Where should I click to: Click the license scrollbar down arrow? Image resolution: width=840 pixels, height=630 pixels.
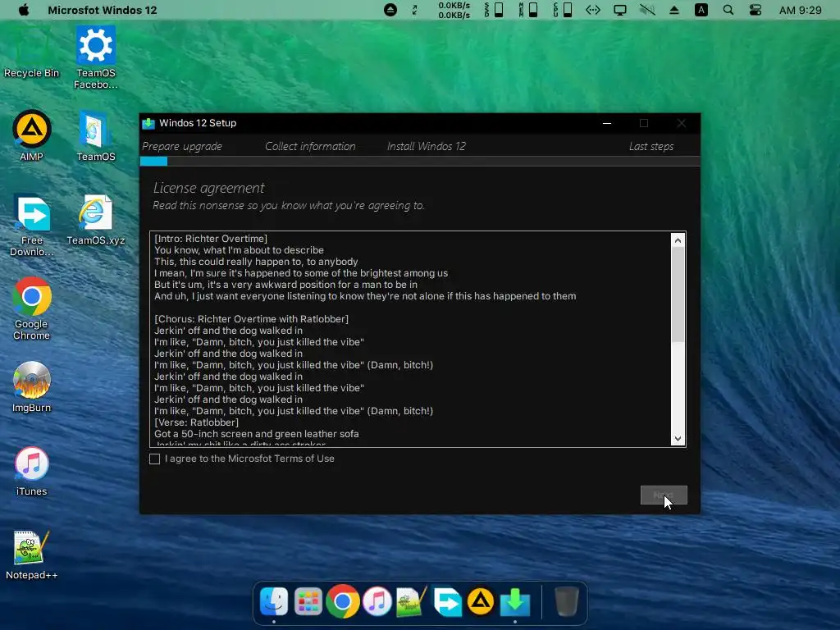[x=678, y=438]
